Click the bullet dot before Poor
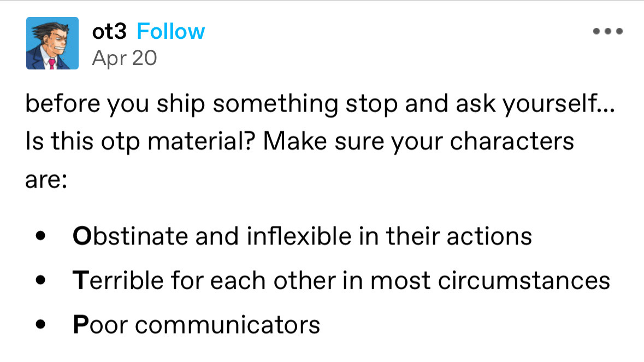The height and width of the screenshot is (362, 644). tap(40, 325)
